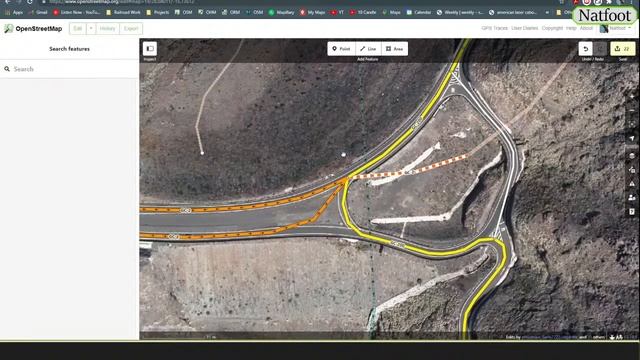640x360 pixels.
Task: Open the american labor bookmark
Action: (513, 13)
